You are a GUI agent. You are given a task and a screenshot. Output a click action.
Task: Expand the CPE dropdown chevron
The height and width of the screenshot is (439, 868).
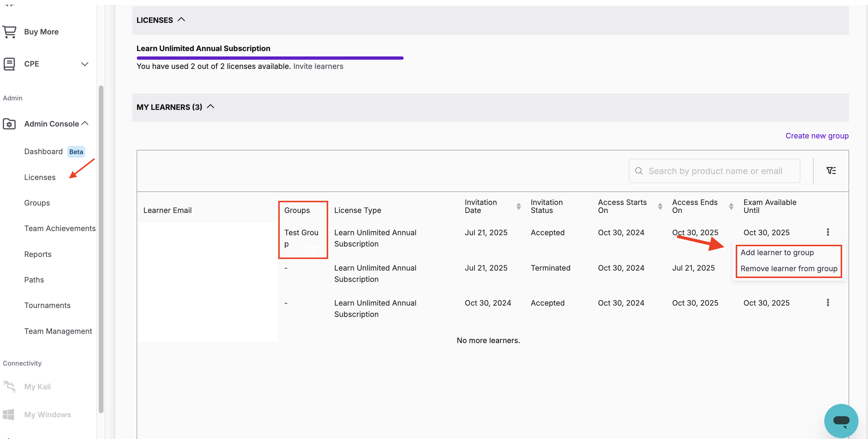(85, 64)
